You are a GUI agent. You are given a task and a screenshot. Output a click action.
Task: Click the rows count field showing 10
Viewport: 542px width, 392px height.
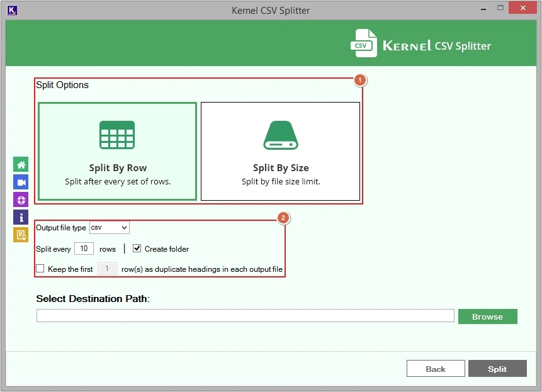tap(84, 249)
